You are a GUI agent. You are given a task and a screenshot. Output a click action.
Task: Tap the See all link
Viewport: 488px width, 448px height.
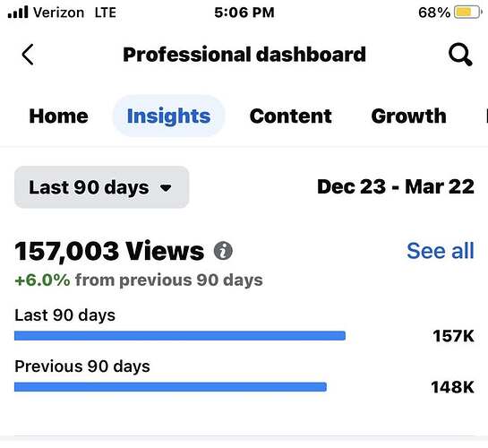[x=441, y=251]
